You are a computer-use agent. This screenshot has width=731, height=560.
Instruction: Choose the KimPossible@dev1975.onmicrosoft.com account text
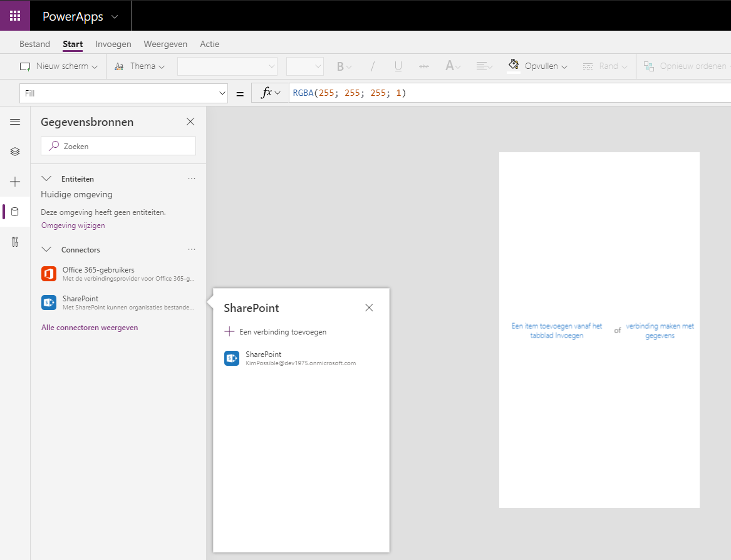tap(301, 363)
